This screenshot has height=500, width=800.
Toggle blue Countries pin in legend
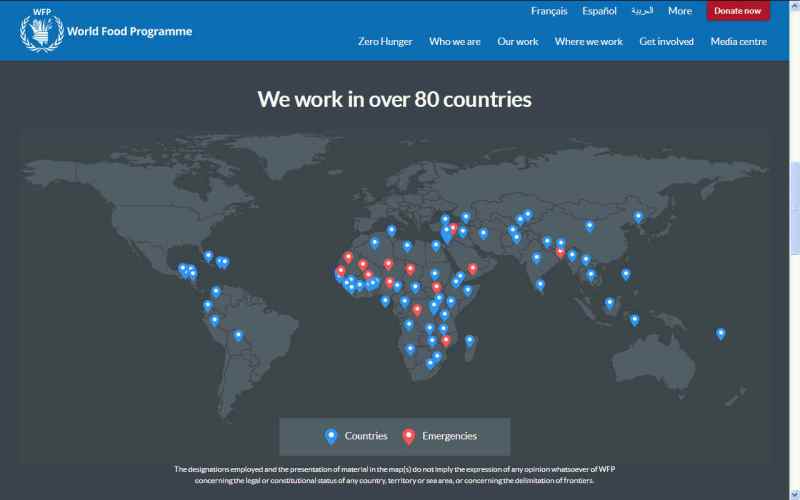331,436
